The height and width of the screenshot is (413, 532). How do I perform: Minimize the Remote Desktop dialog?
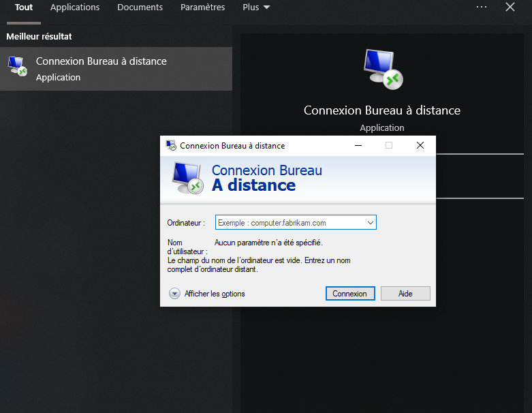358,145
